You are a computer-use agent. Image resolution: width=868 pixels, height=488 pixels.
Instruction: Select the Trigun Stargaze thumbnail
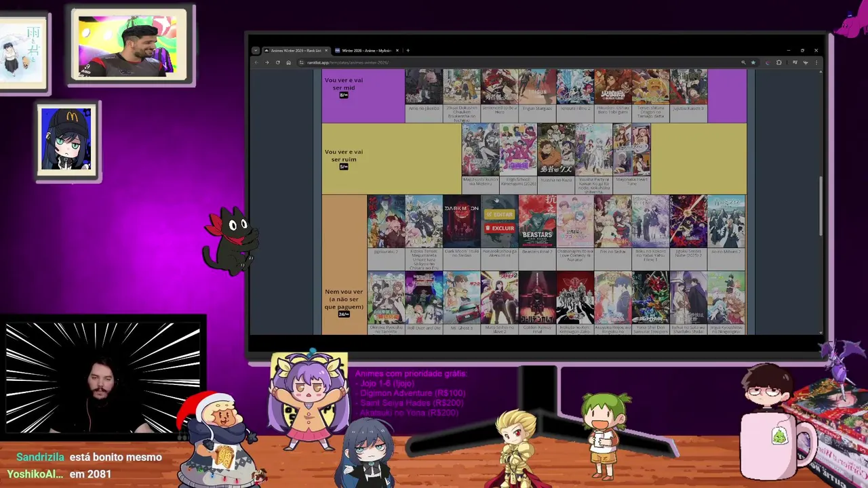[x=537, y=86]
